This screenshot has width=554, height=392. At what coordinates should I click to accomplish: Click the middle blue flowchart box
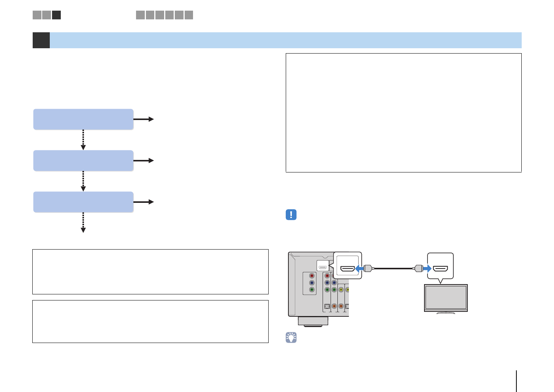click(x=83, y=161)
